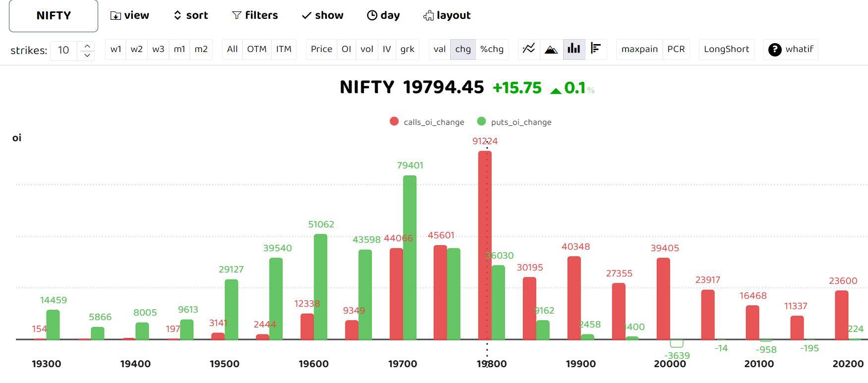868x383 pixels.
Task: Select the chg display mode
Action: 463,49
